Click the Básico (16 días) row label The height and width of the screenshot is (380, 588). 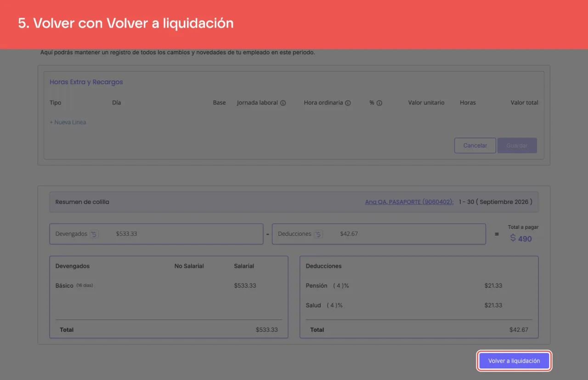coord(74,285)
